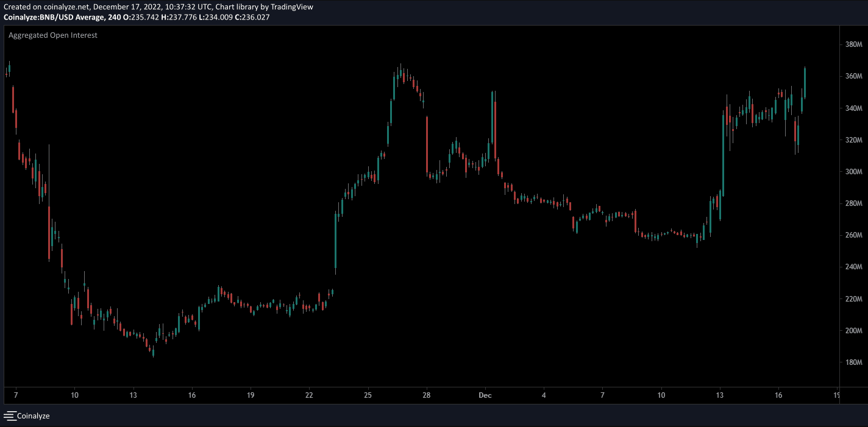Click the date label 10 between 7 and 13 on the time axis
The width and height of the screenshot is (868, 427).
coord(74,395)
